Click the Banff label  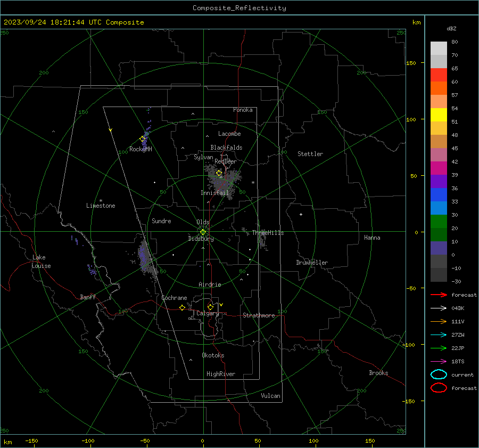[88, 297]
